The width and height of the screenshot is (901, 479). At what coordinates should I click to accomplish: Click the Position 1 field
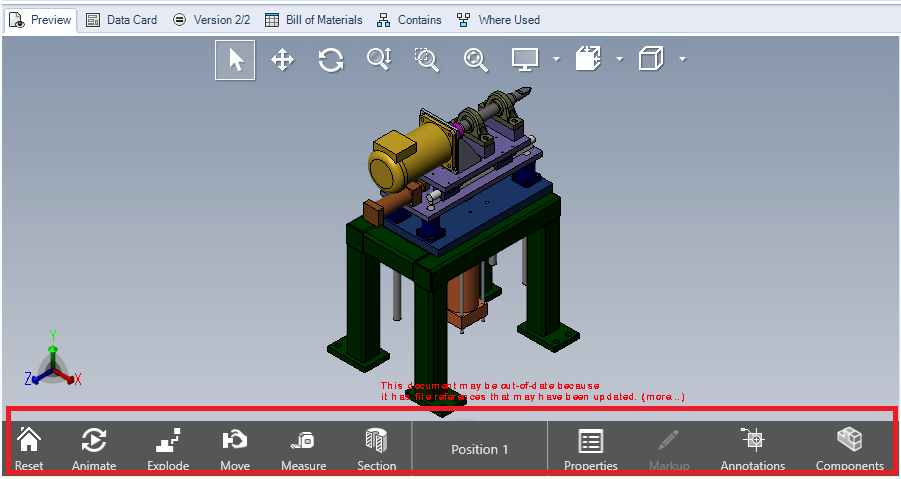pyautogui.click(x=480, y=449)
